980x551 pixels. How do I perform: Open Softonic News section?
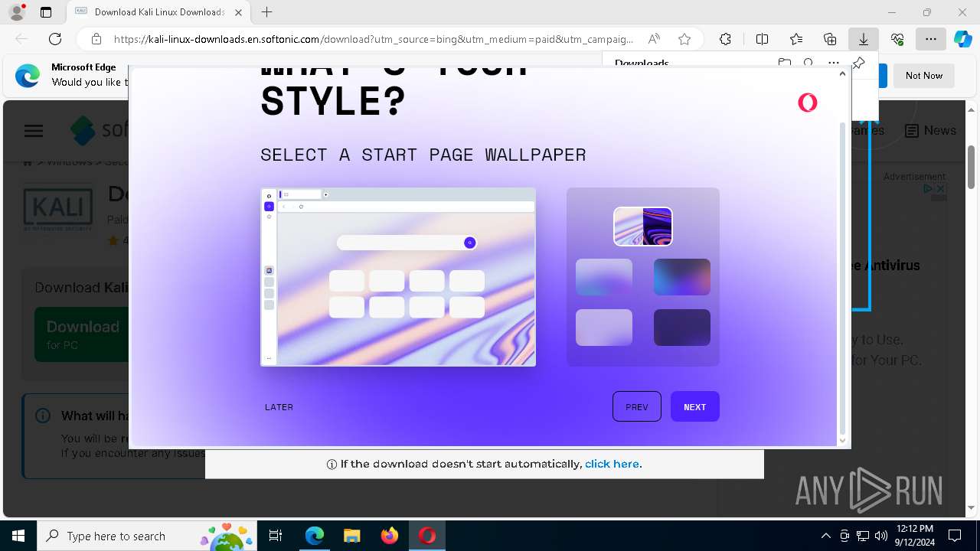[931, 131]
